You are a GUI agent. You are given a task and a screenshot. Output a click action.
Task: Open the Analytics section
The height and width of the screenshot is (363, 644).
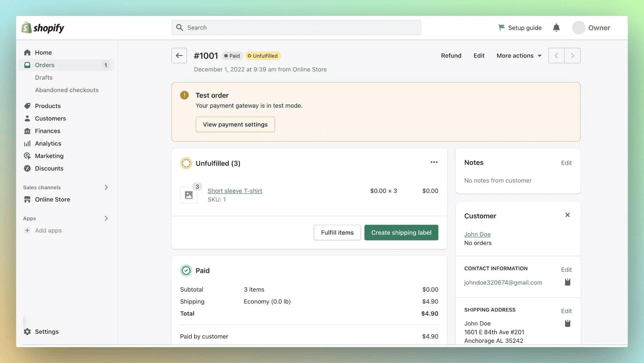click(x=48, y=143)
